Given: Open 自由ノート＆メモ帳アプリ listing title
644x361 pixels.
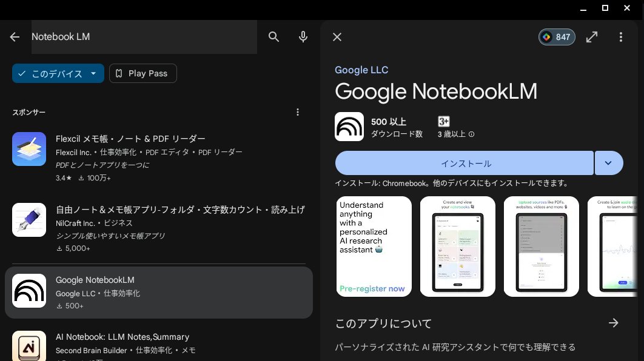Looking at the screenshot, I should point(180,210).
